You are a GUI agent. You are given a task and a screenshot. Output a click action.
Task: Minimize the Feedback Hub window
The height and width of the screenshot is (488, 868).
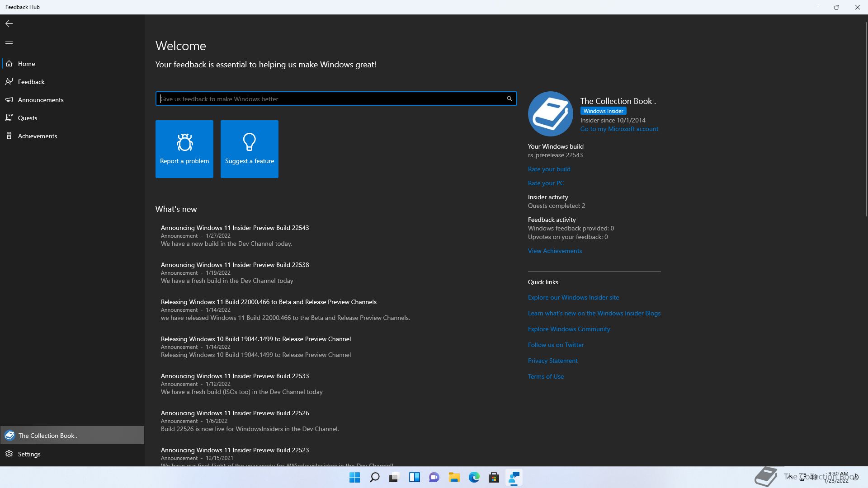click(816, 7)
